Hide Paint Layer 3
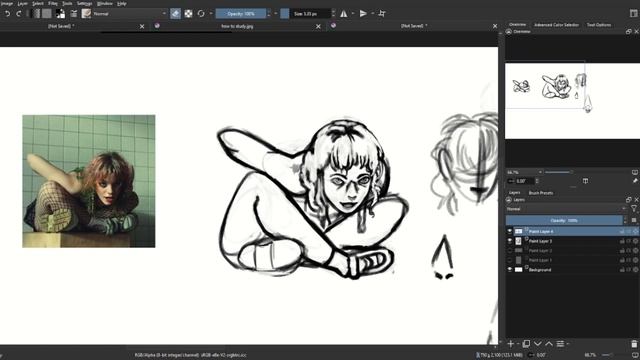Screen dimensions: 640x360 tap(510, 241)
